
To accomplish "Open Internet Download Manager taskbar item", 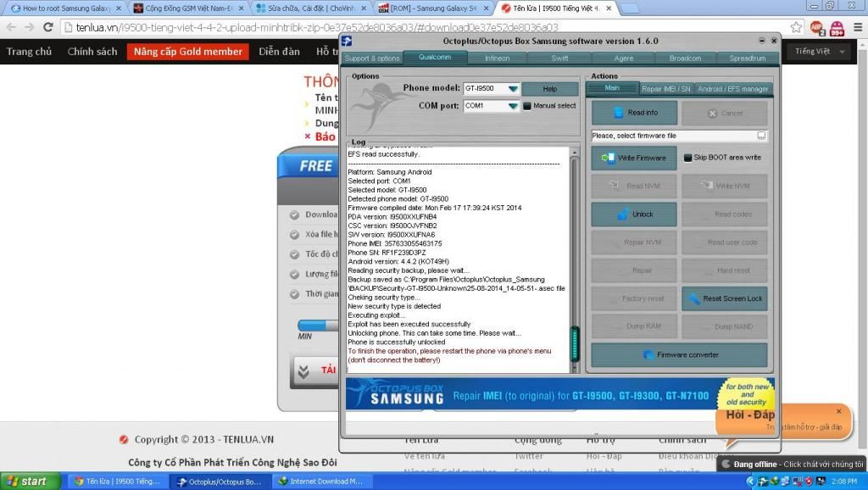I will (x=321, y=482).
